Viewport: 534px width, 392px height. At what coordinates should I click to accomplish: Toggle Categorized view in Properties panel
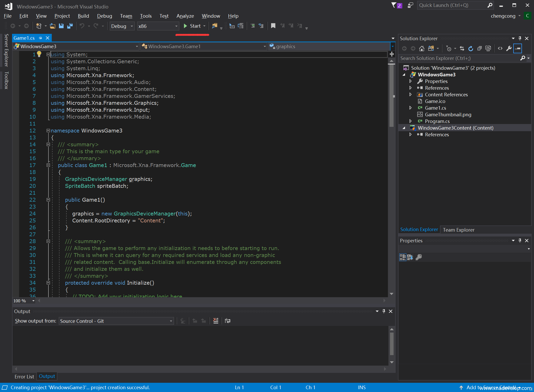click(x=403, y=257)
